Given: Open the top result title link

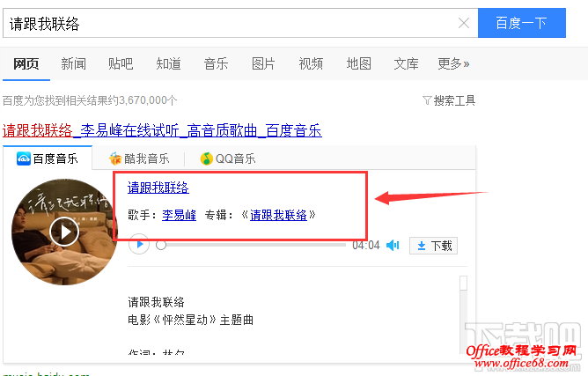Looking at the screenshot, I should [162, 130].
